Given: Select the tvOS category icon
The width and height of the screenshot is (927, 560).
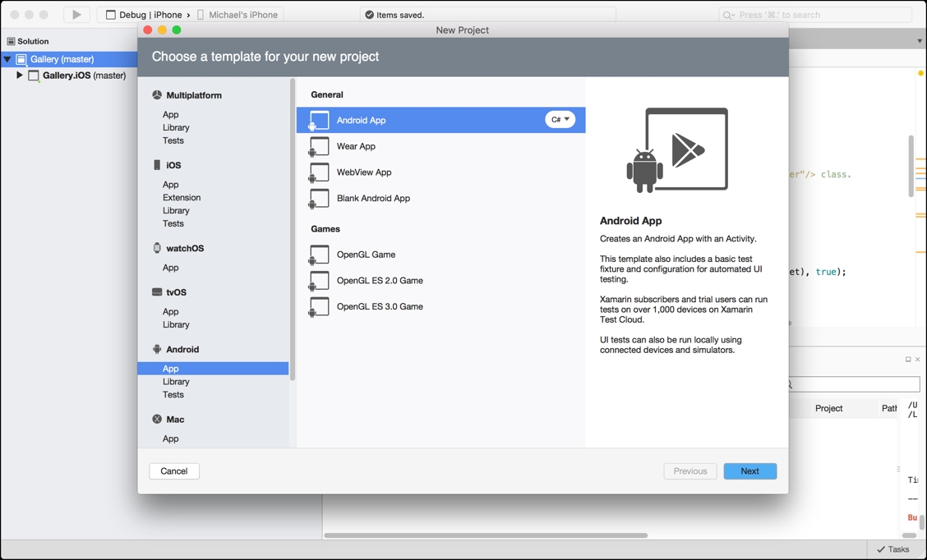Looking at the screenshot, I should 156,292.
